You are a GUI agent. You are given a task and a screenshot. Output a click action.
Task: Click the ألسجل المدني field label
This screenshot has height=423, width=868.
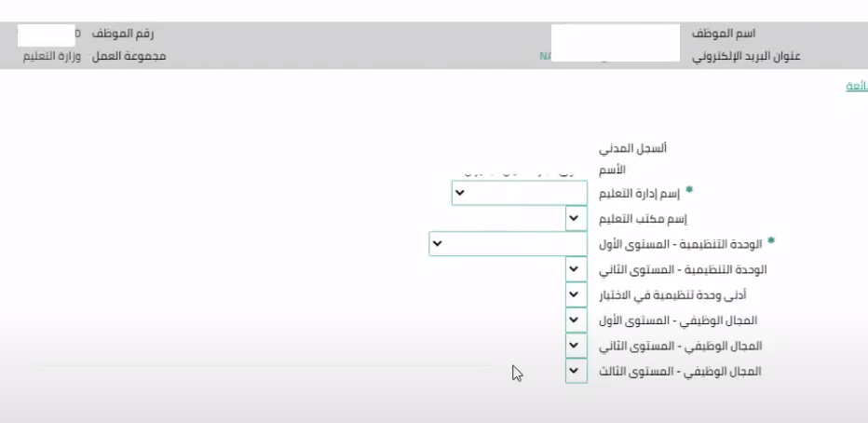click(633, 148)
